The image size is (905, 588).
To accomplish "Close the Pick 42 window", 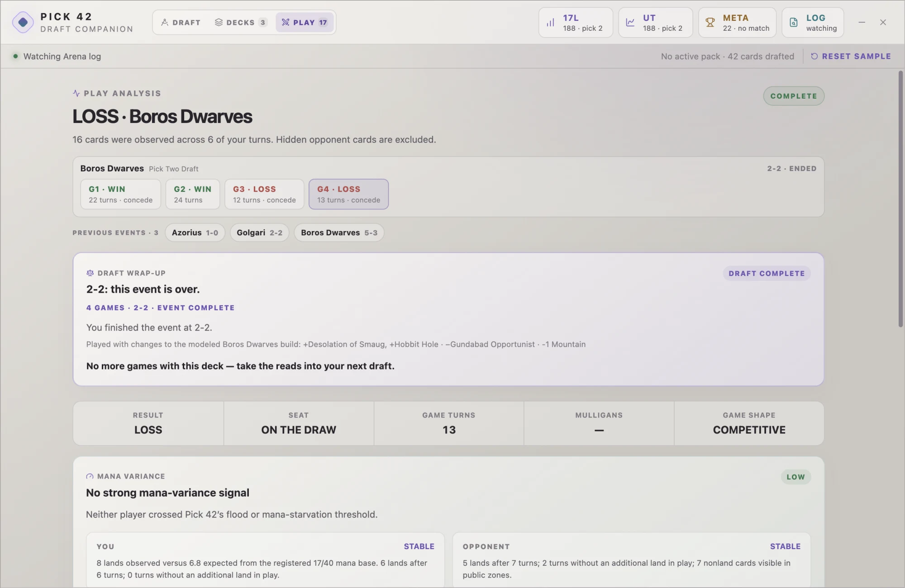I will coord(883,22).
